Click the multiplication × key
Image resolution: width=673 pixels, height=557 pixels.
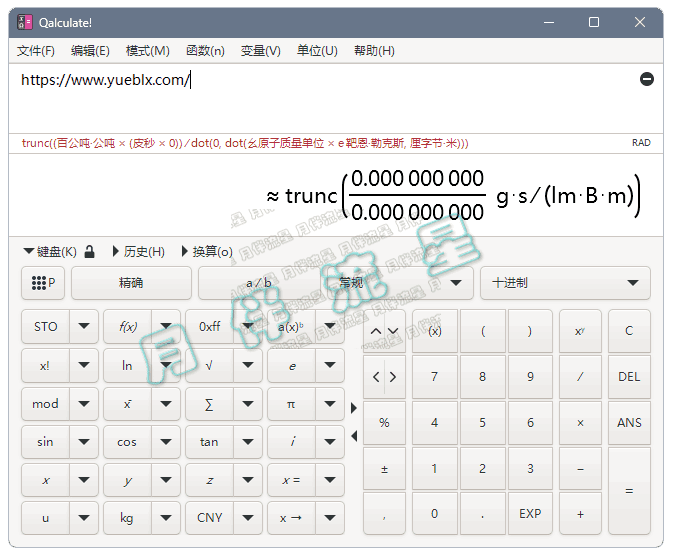tap(580, 423)
